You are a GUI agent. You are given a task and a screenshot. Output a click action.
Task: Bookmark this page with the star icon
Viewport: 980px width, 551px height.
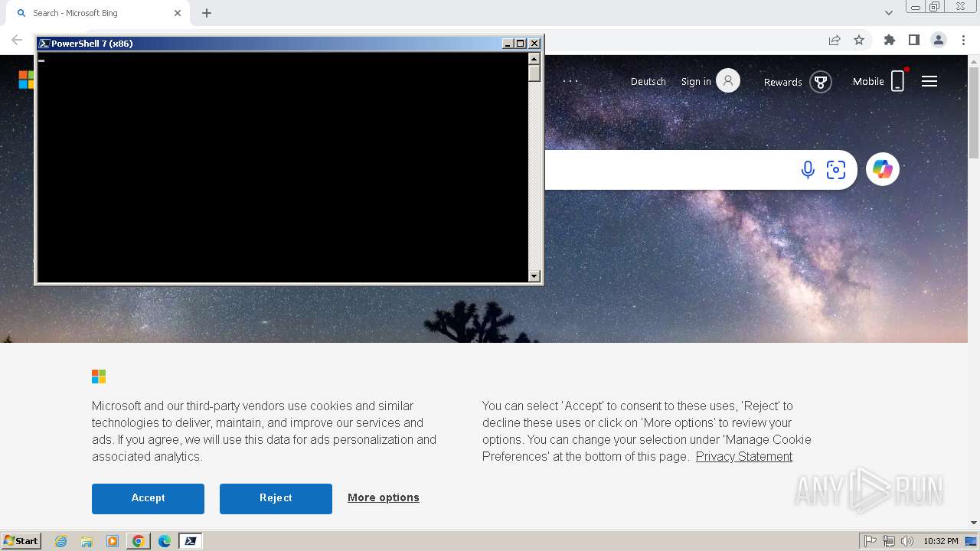[859, 40]
